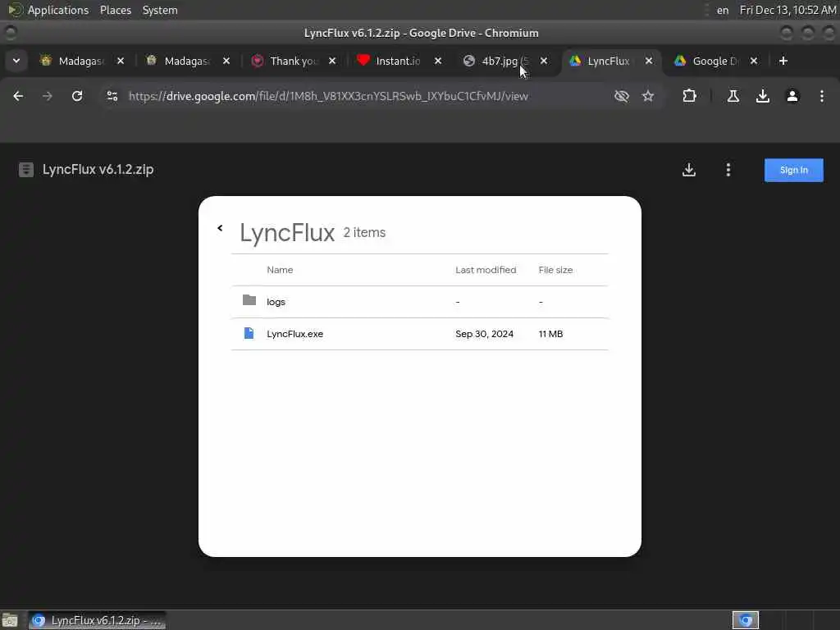Open the Applications menu

coord(58,10)
